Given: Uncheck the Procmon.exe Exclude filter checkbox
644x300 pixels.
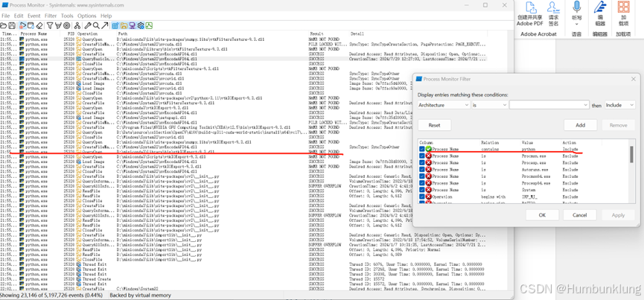Looking at the screenshot, I should (422, 156).
